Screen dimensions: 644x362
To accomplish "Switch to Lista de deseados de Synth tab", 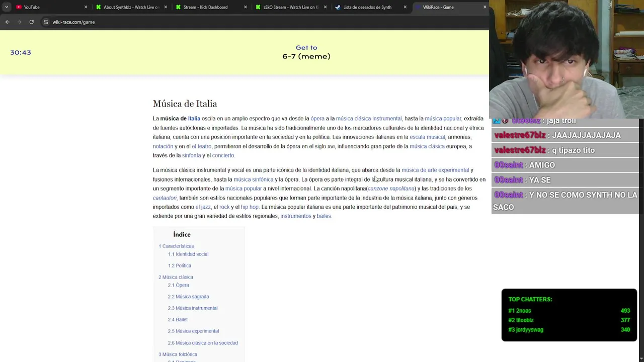I will coord(371,7).
